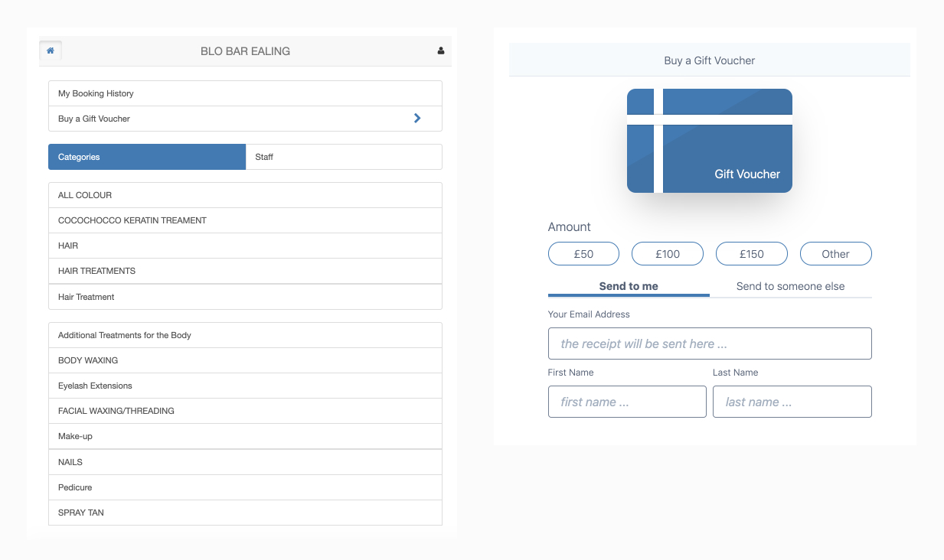This screenshot has width=944, height=560.
Task: Click the Last Name input field
Action: coord(792,402)
